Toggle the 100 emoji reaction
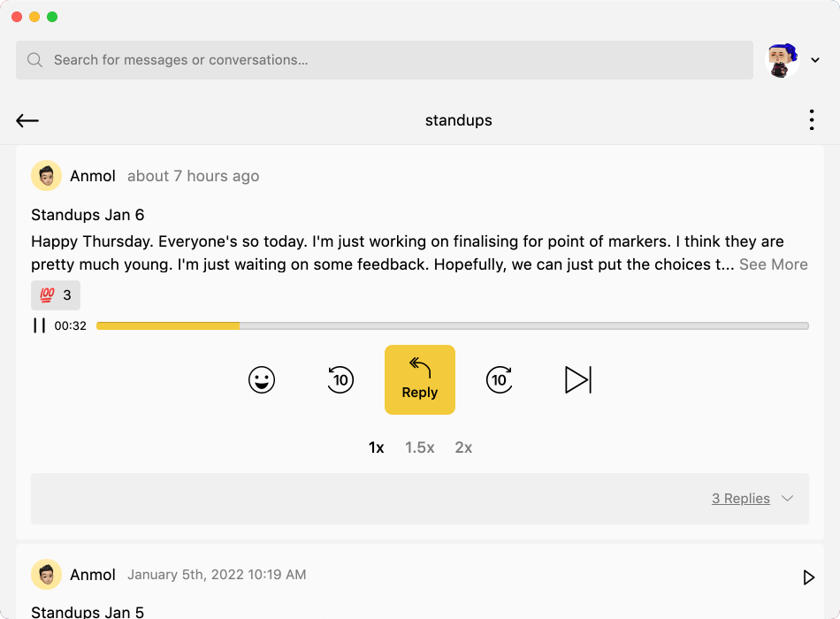 coord(56,295)
